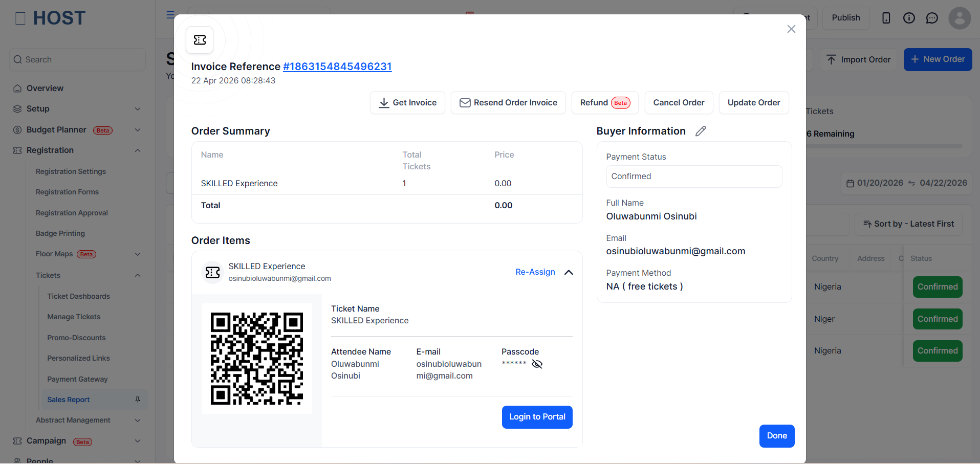Collapse the Registration sidebar section

(x=138, y=150)
